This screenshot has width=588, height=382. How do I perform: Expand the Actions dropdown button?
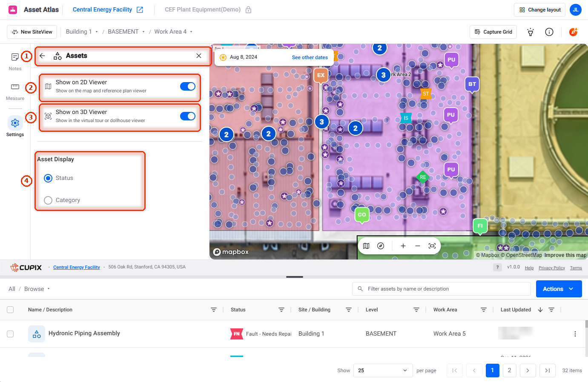coord(559,289)
